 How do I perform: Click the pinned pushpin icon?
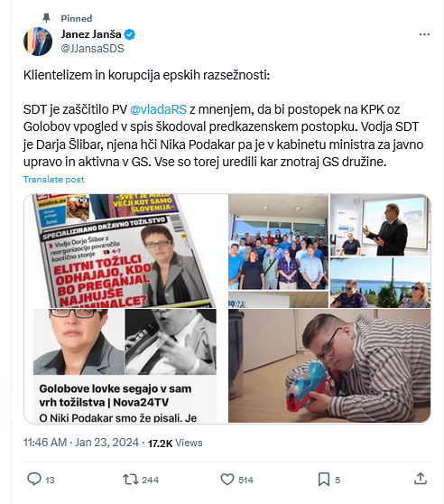(x=47, y=18)
